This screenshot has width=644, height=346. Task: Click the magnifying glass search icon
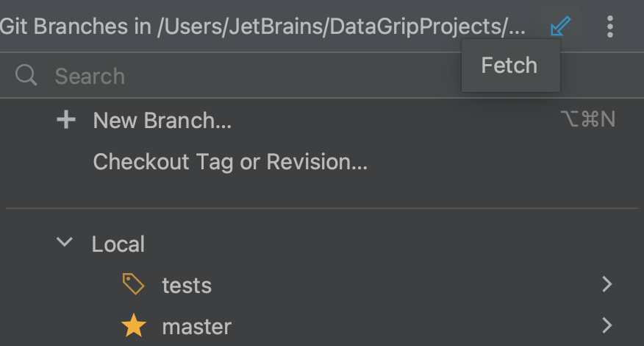(26, 75)
